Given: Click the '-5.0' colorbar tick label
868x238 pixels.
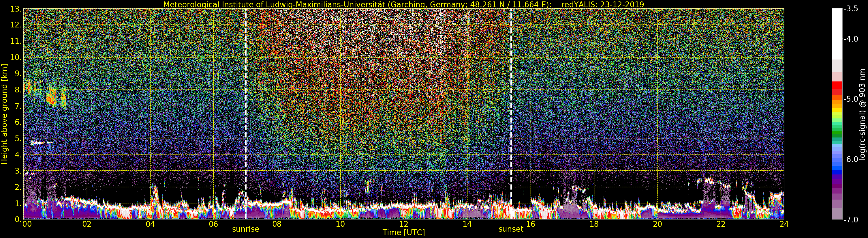Looking at the screenshot, I should click(x=851, y=99).
